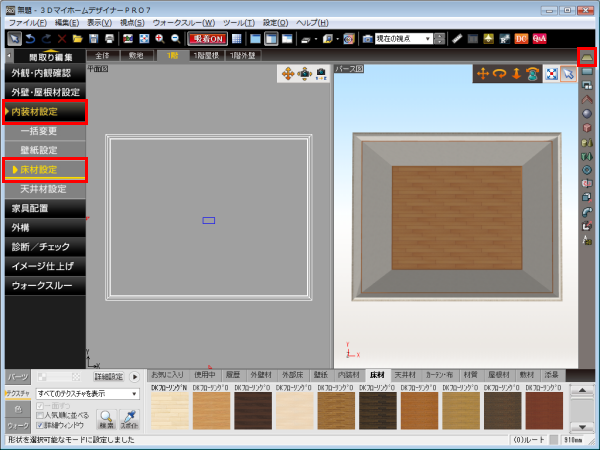Click the 詳細設定 button
The image size is (600, 450).
click(108, 376)
